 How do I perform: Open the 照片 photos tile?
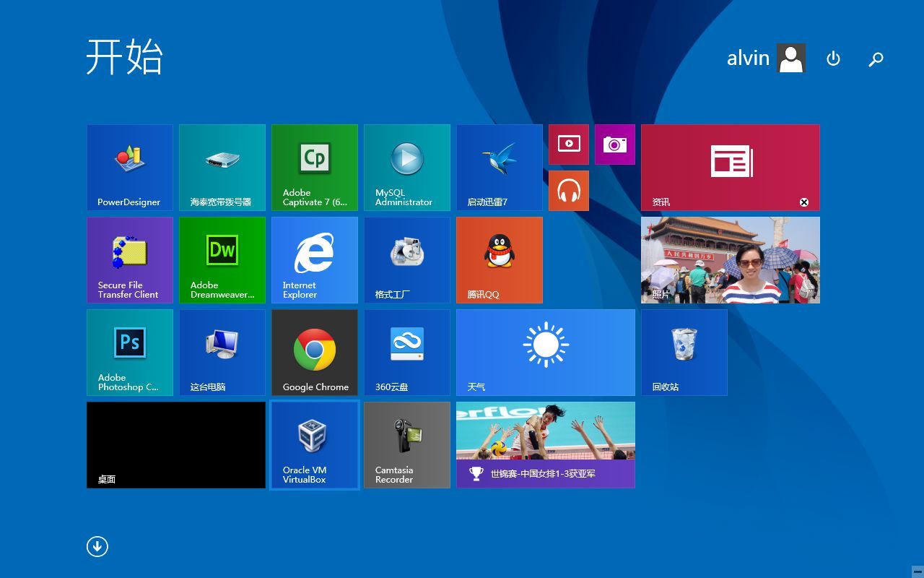731,260
